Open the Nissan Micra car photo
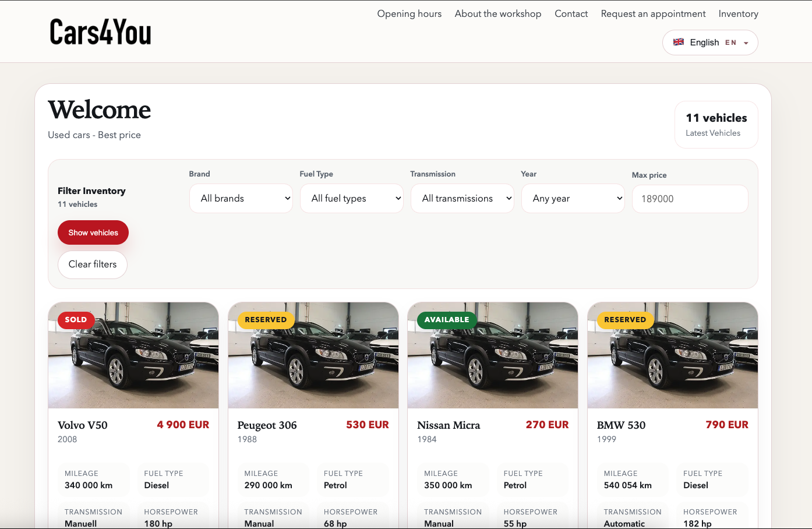The width and height of the screenshot is (812, 529). (x=493, y=355)
